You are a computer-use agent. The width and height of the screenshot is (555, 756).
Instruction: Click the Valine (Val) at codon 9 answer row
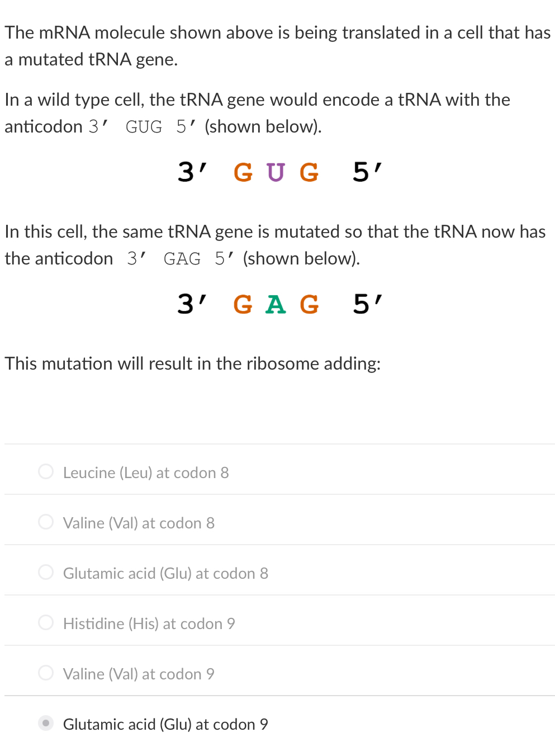139,674
